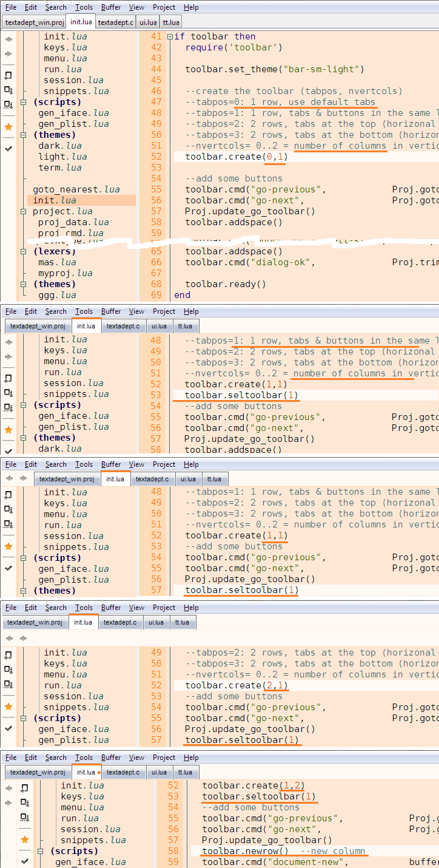Select the modified init.lua tab with the orange marker

click(85, 772)
